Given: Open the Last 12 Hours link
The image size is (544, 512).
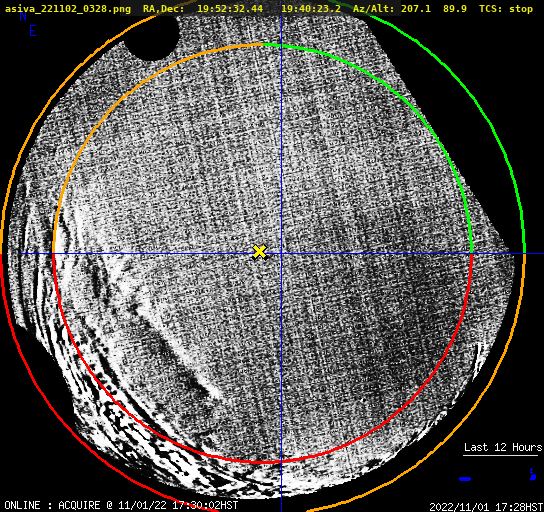Looking at the screenshot, I should [503, 447].
